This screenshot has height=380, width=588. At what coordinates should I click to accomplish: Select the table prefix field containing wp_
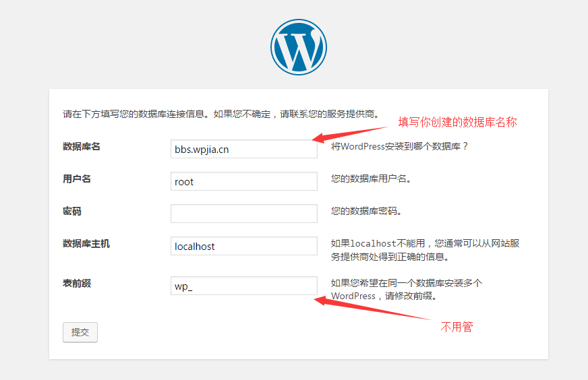tap(243, 286)
